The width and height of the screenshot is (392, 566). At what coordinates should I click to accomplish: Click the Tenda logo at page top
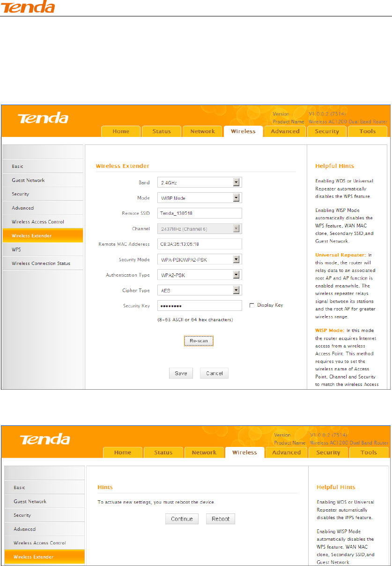click(28, 7)
